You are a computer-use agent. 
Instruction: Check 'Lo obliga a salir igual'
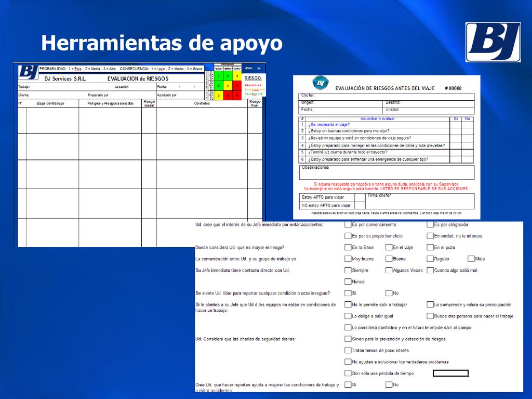348,316
